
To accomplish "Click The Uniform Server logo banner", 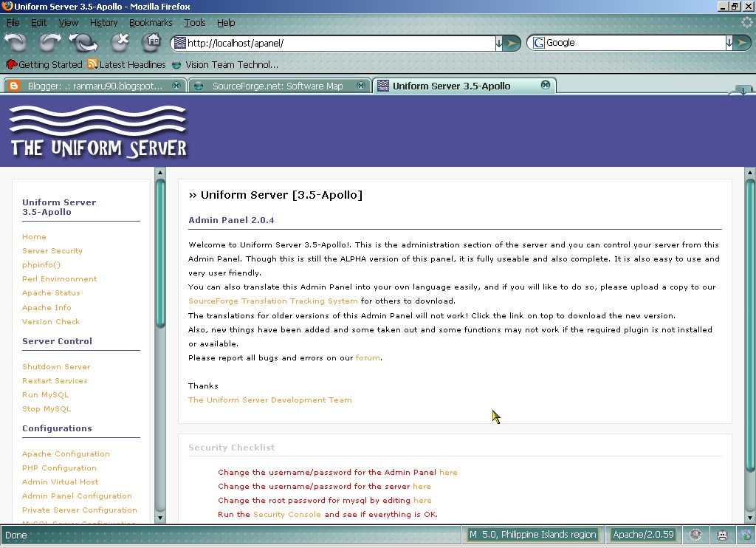I will [98, 131].
